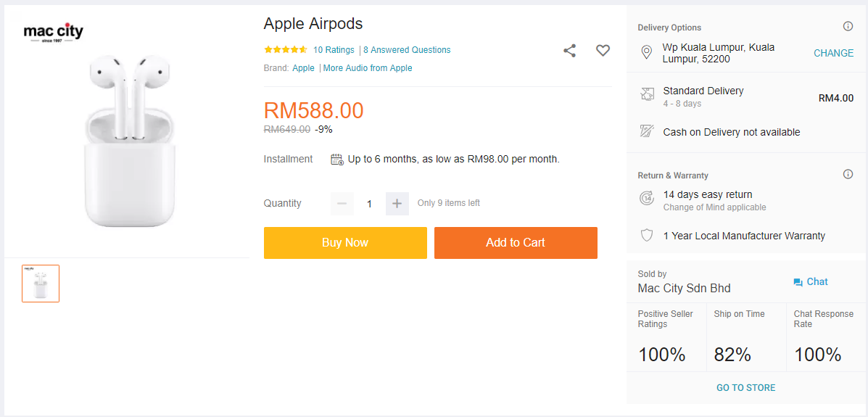The height and width of the screenshot is (417, 868).
Task: Decrease quantity with minus button
Action: (x=342, y=204)
